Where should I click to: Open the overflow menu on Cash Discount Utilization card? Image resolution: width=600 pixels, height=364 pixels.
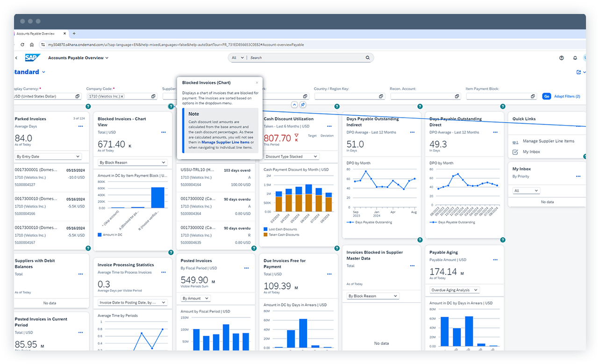[329, 126]
